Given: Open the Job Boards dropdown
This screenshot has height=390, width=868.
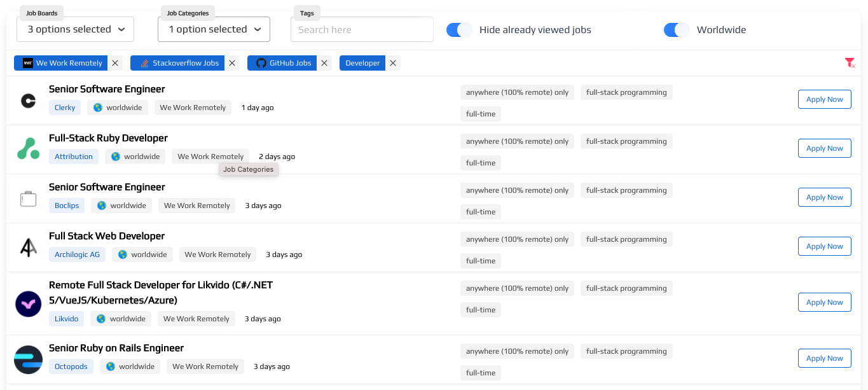Looking at the screenshot, I should coord(75,29).
